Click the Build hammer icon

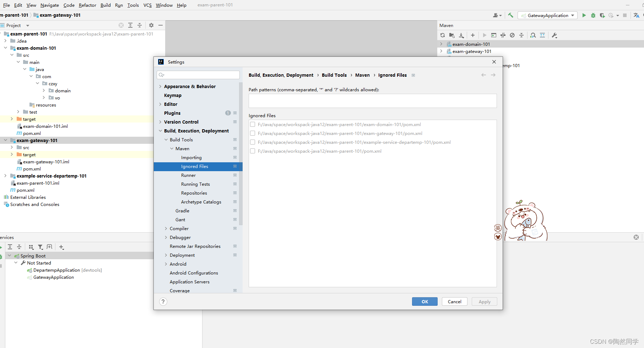pos(511,15)
